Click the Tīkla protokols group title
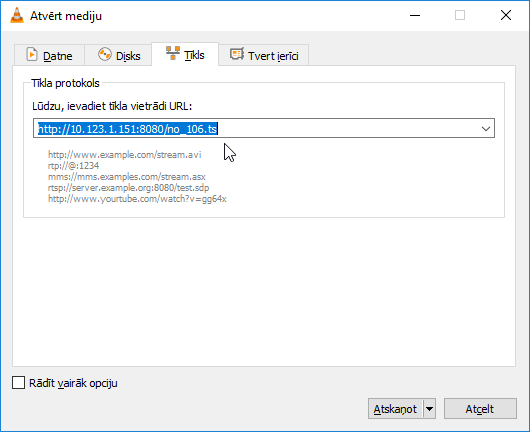This screenshot has width=530, height=432. [65, 83]
